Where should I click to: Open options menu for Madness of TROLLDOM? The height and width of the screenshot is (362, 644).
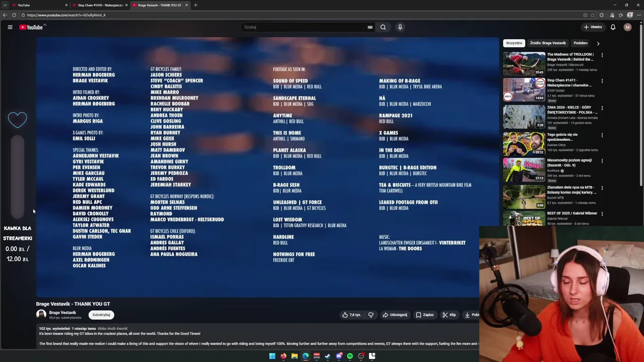(x=602, y=55)
